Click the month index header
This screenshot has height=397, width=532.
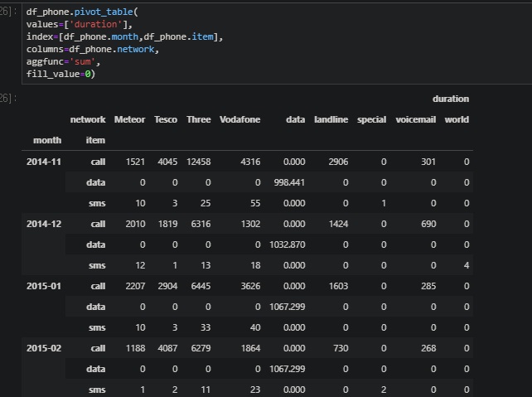pos(47,140)
